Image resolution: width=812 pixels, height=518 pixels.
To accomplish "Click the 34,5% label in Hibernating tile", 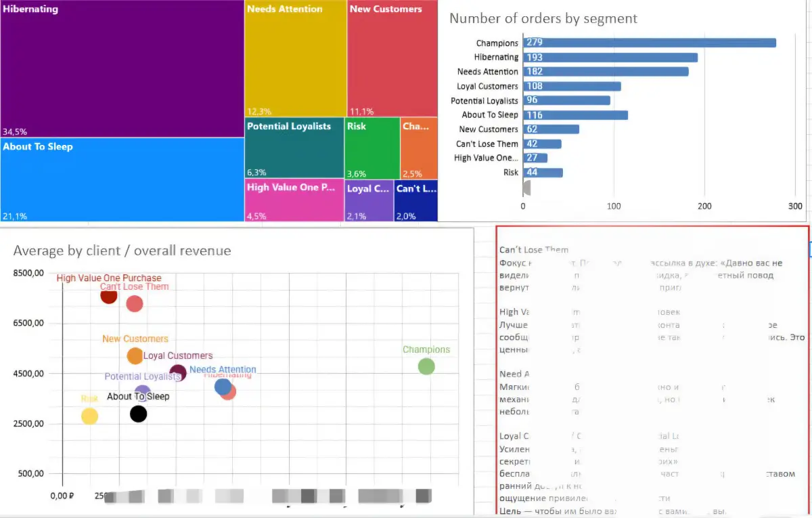I will pyautogui.click(x=15, y=132).
